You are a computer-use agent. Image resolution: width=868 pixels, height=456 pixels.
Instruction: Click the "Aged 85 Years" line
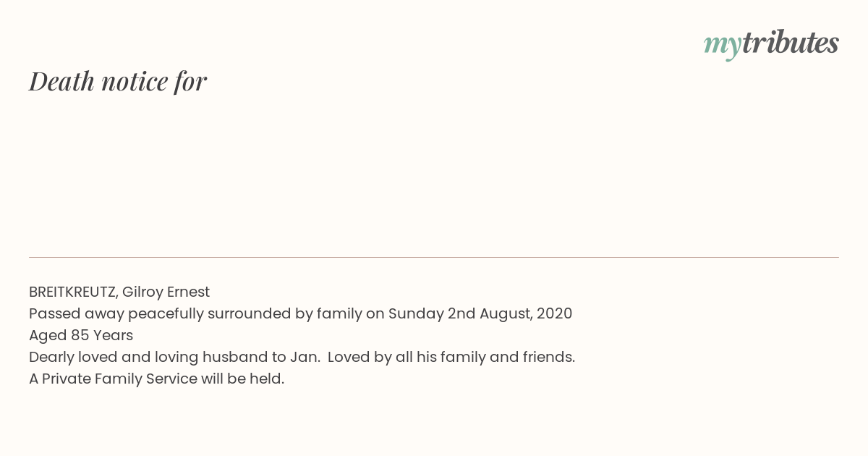tap(81, 335)
